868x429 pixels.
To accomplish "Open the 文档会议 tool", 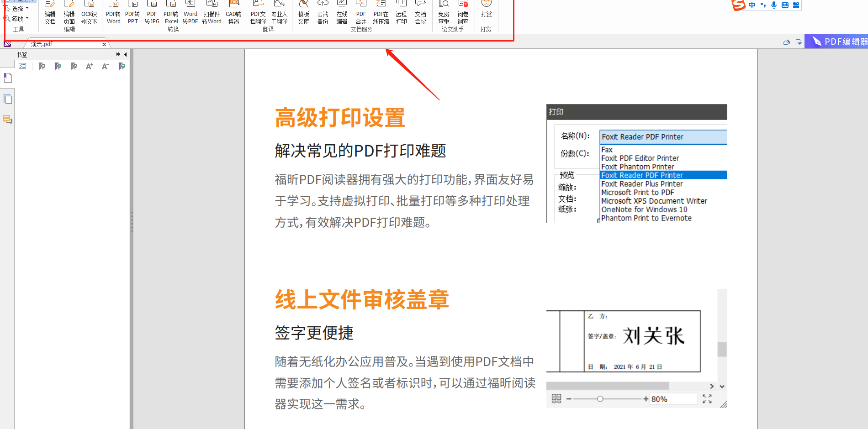I will click(x=420, y=14).
